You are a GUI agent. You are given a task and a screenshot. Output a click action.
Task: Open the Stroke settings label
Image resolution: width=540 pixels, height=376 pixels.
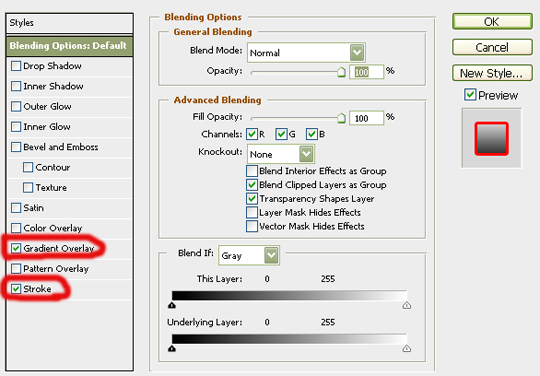[37, 289]
